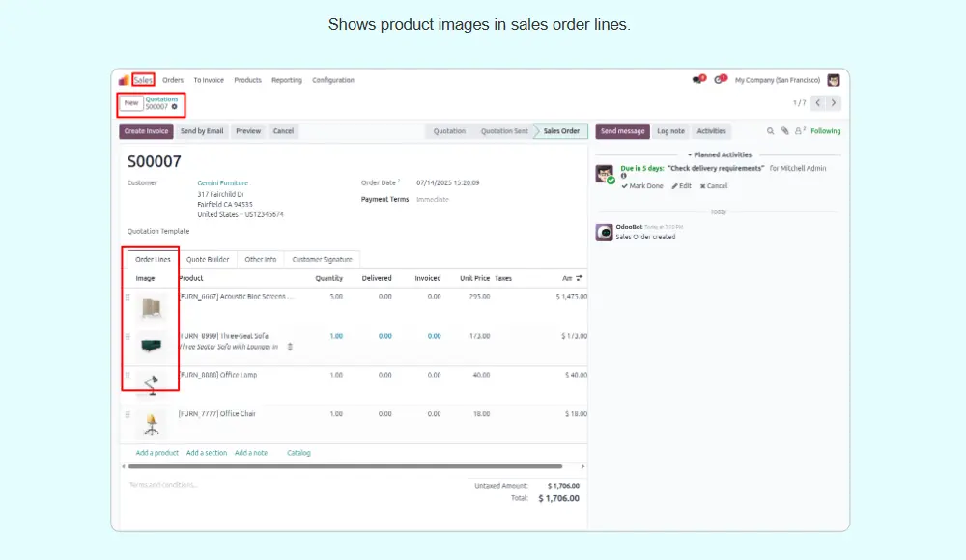Click the Create Invoice button

tap(146, 131)
